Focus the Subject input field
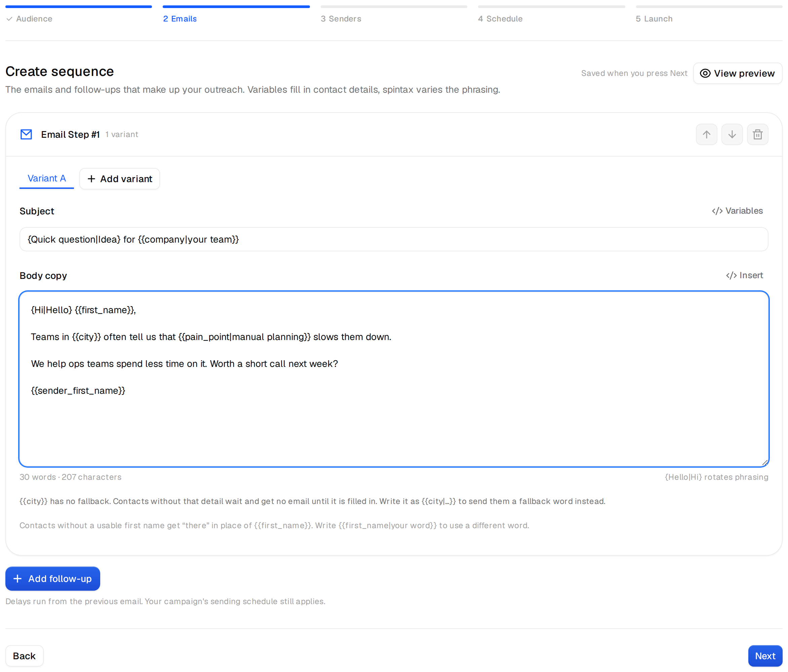This screenshot has height=672, width=788. [394, 240]
